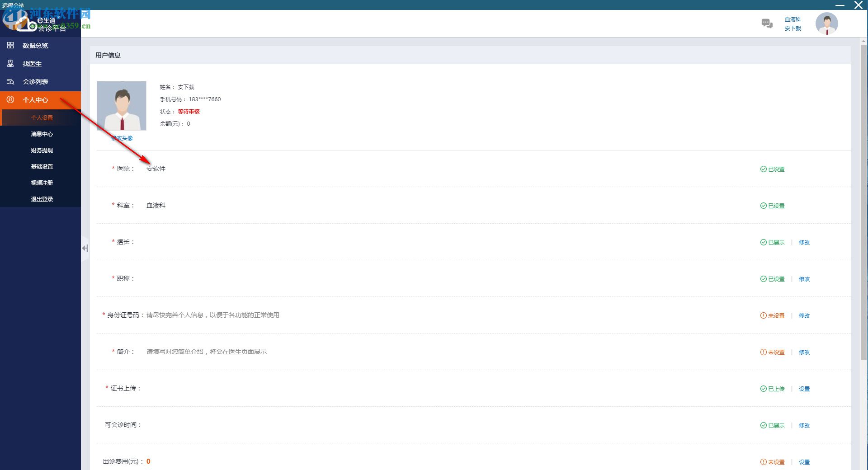
Task: Click the 数据总览 grid icon
Action: coord(10,45)
